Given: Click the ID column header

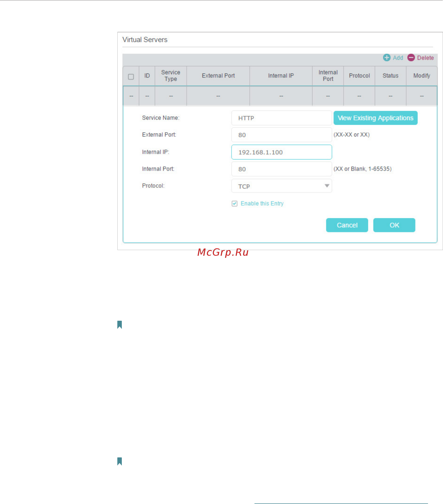Looking at the screenshot, I should tap(147, 76).
